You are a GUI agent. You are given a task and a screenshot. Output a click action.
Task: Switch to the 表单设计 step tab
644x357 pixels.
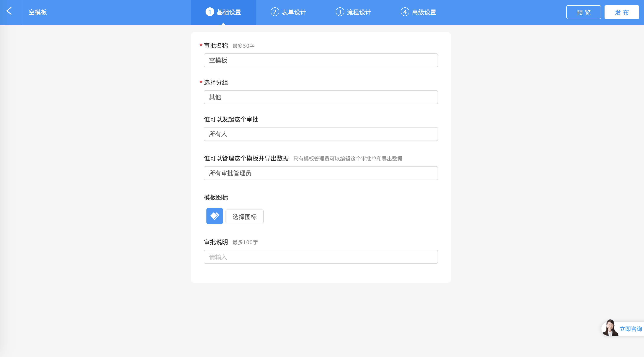point(288,12)
